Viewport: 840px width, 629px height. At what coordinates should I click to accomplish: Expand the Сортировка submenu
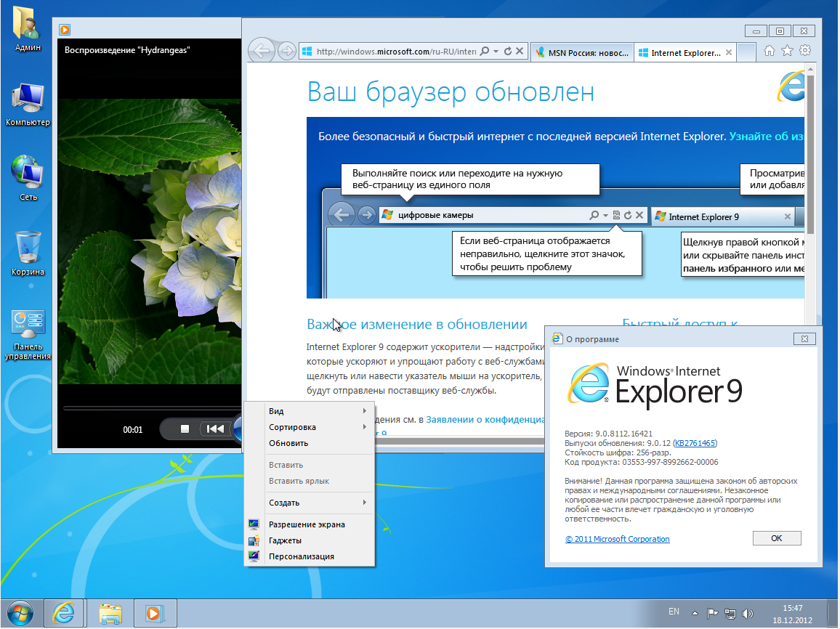(x=309, y=427)
